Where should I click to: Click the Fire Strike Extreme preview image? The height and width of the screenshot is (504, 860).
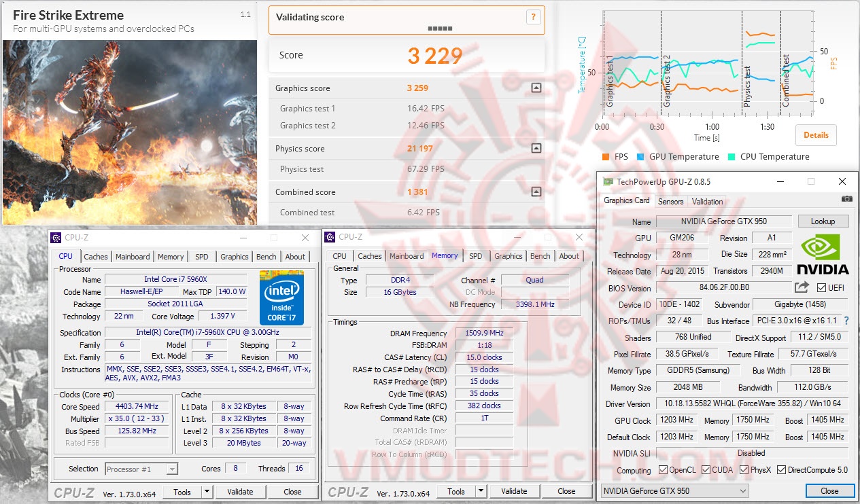click(130, 132)
